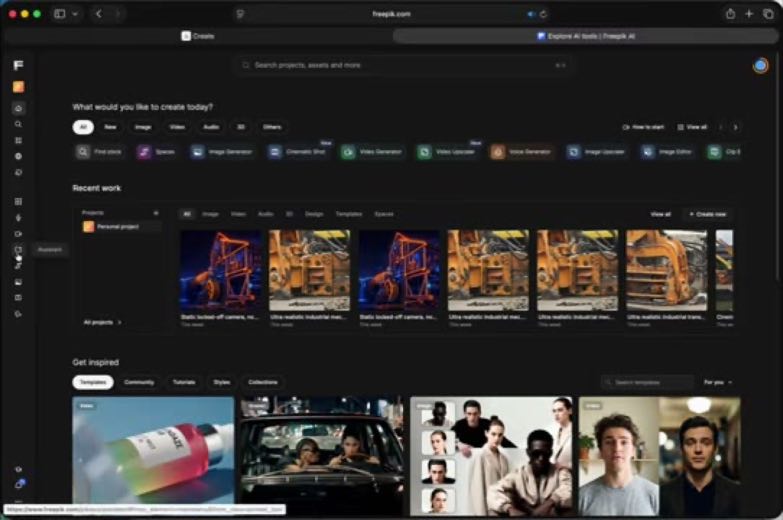Open the two women in car template
The width and height of the screenshot is (783, 520).
322,456
